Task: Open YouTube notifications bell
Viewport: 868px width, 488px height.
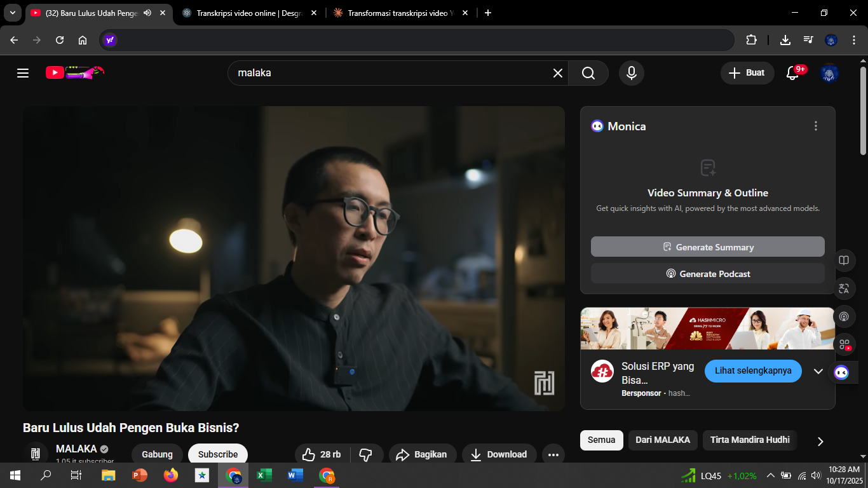Action: pos(792,73)
